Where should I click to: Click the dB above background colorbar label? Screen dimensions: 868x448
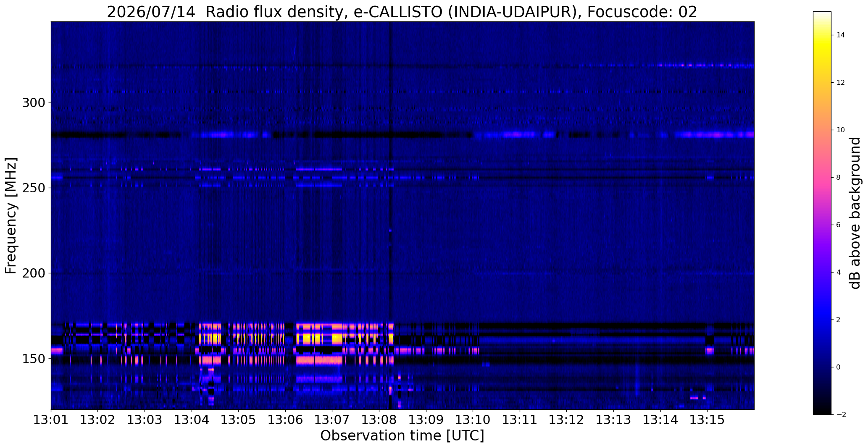(855, 213)
